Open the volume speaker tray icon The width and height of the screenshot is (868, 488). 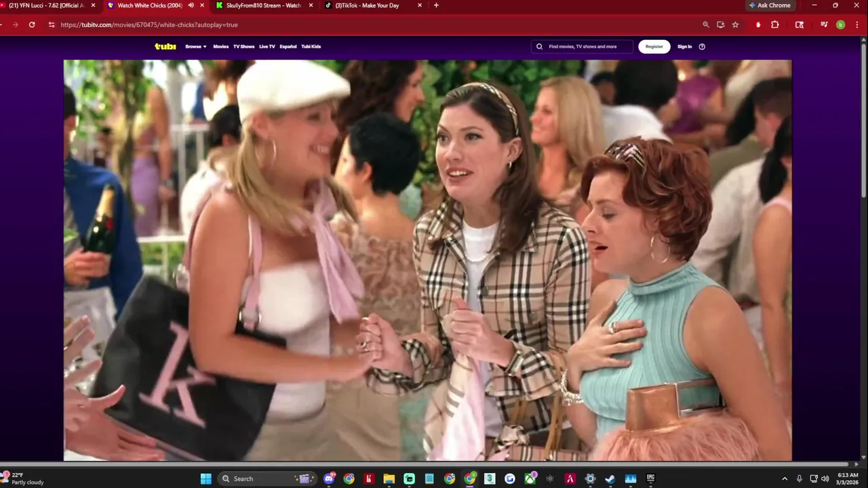coord(825,479)
